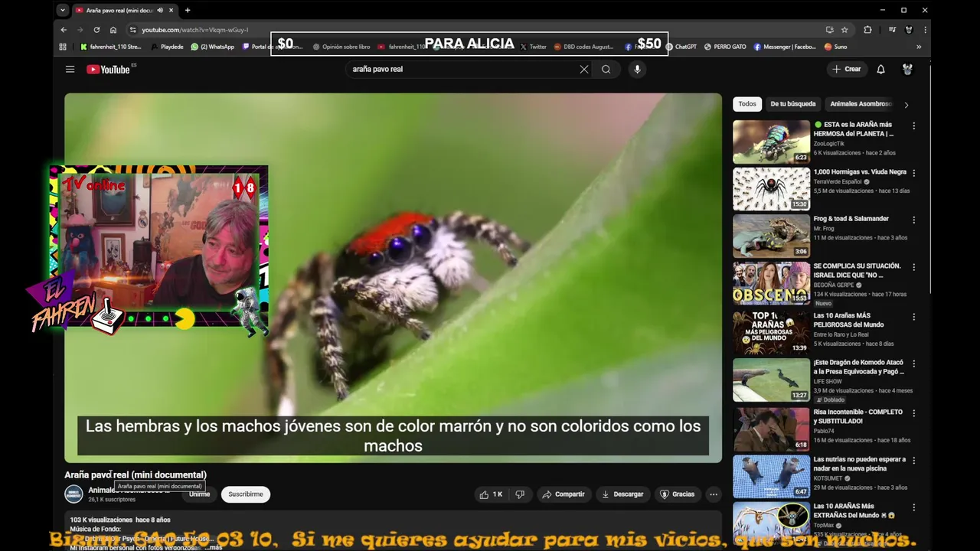This screenshot has width=980, height=551.
Task: Open the more actions ellipsis below video
Action: click(x=714, y=494)
